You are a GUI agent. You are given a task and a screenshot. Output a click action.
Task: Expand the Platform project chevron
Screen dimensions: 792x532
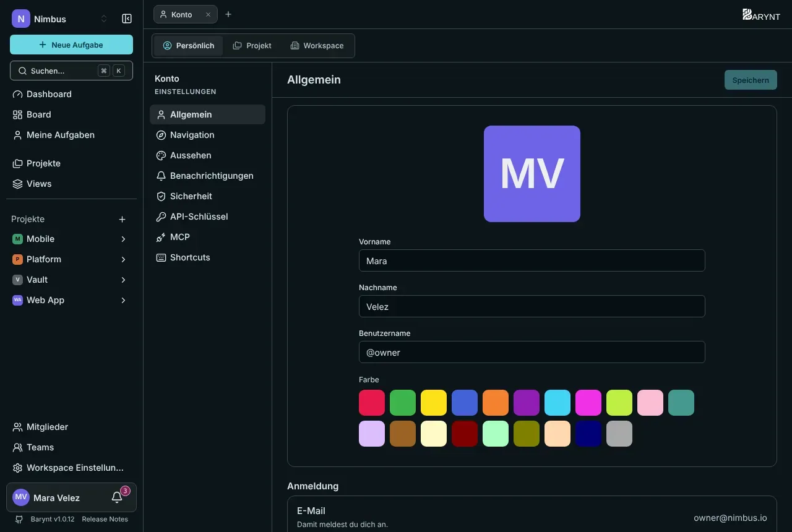click(x=123, y=259)
